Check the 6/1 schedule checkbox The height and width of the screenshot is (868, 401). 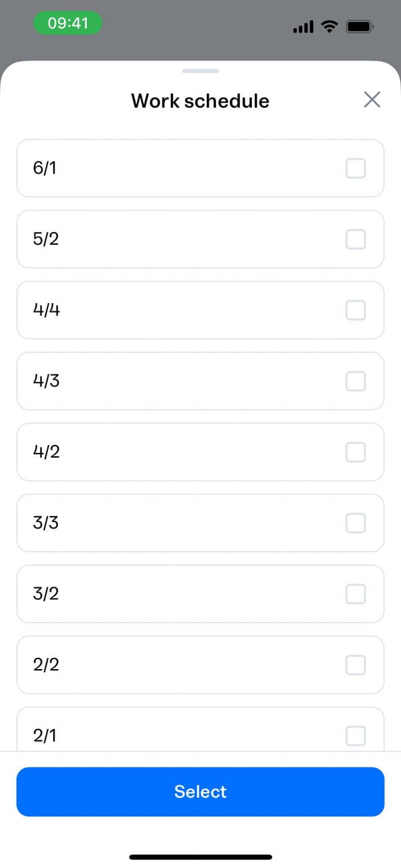coord(356,168)
